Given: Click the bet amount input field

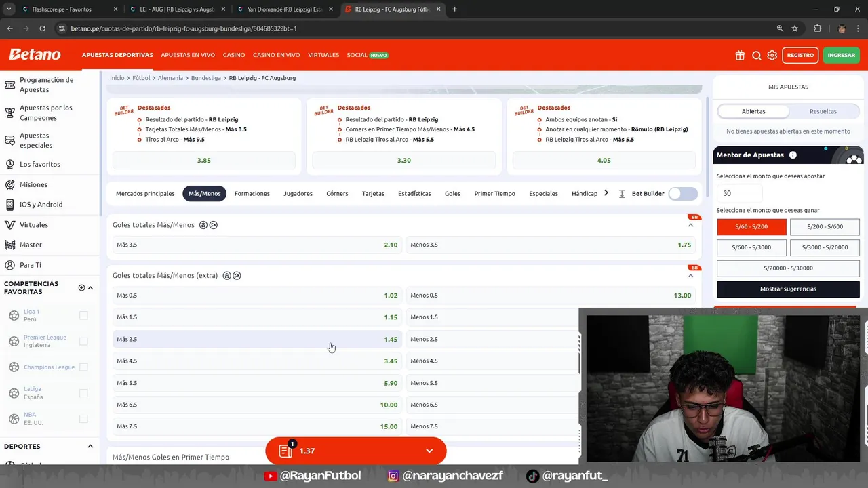Looking at the screenshot, I should click(738, 194).
